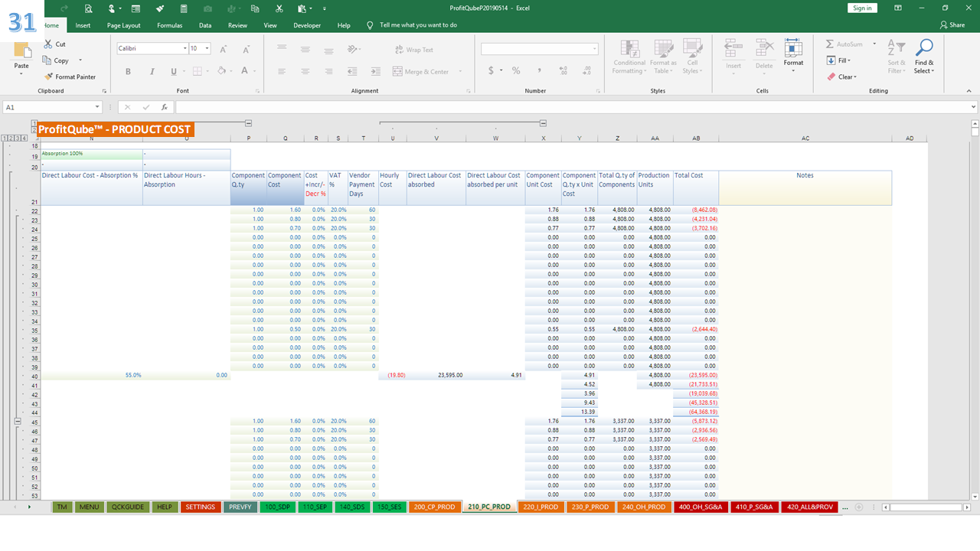980x551 pixels.
Task: Open Find & Select magnifier menu
Action: [x=923, y=57]
